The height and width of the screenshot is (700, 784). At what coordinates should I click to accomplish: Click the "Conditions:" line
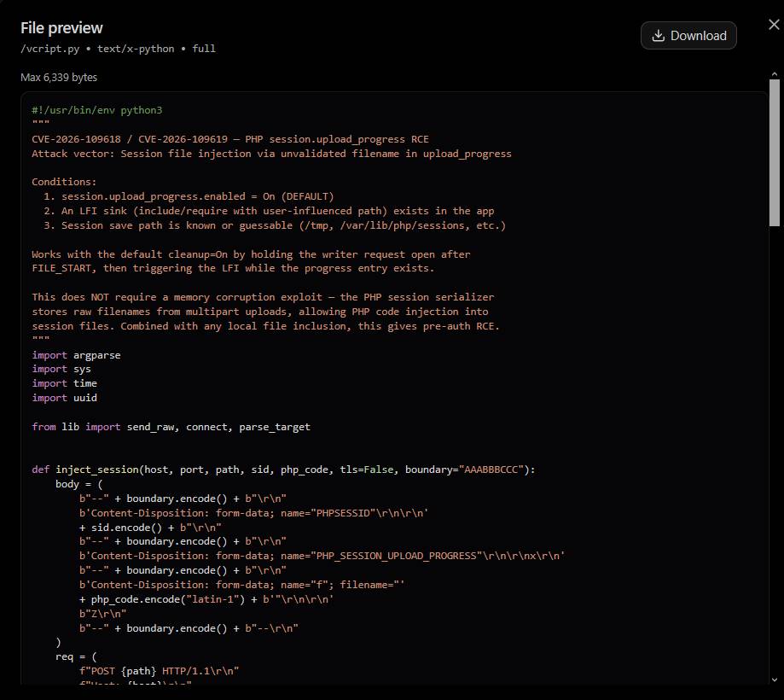[64, 182]
